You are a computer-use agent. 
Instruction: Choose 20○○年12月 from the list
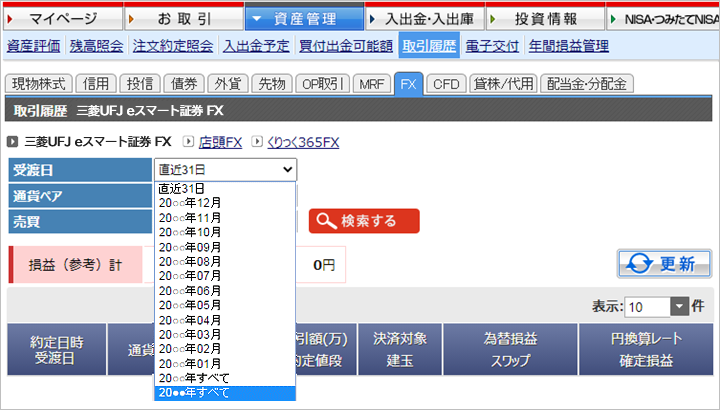coord(225,203)
